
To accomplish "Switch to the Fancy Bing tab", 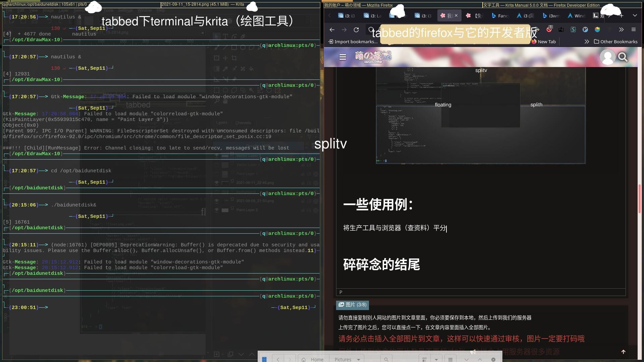I will (x=500, y=16).
